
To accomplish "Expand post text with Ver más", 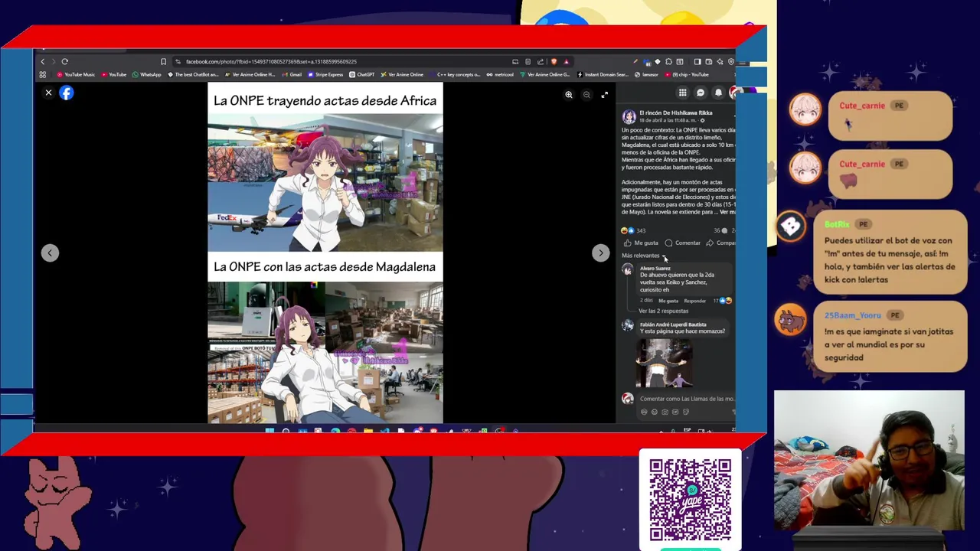I will [x=727, y=212].
